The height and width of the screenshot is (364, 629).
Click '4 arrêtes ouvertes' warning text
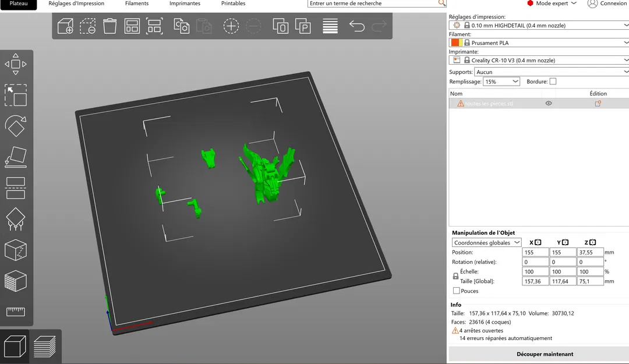pos(481,331)
